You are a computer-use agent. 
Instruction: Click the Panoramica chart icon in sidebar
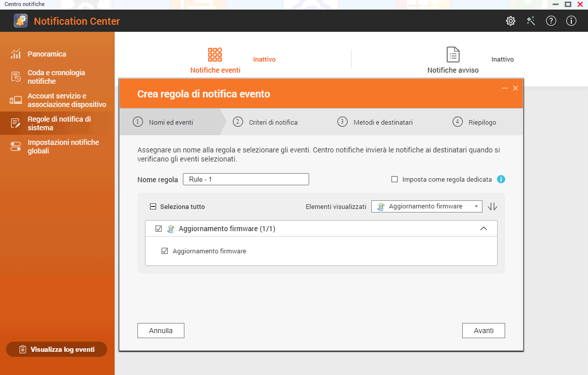click(x=16, y=54)
